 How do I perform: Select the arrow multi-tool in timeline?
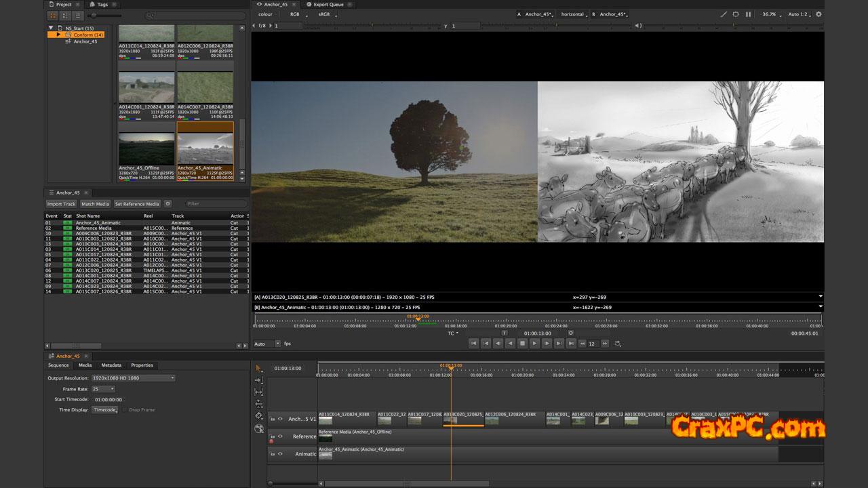(258, 368)
